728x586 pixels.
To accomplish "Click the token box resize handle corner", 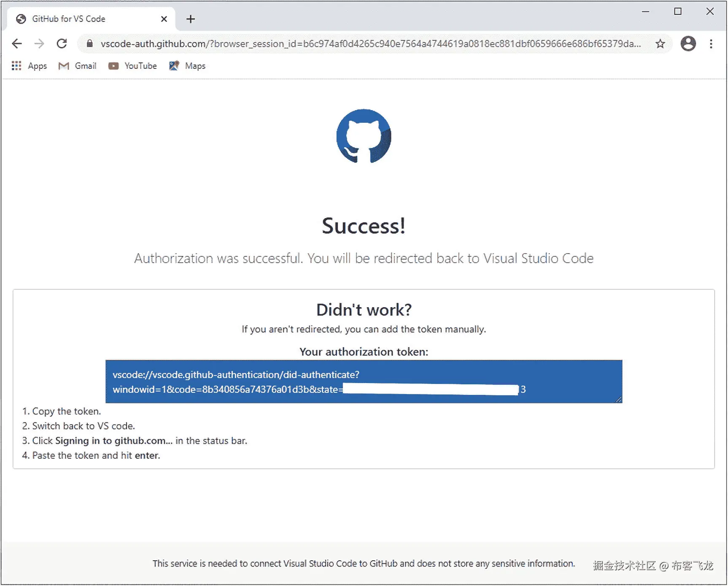I will pyautogui.click(x=618, y=399).
